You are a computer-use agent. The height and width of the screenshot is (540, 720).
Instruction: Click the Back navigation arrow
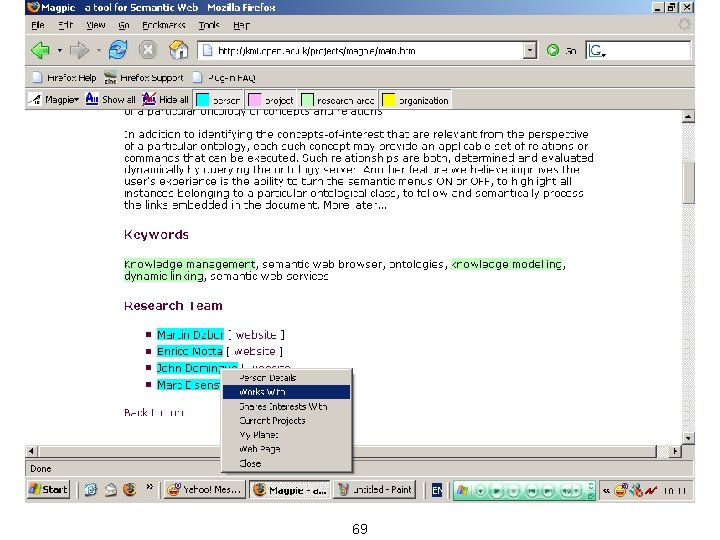click(40, 50)
